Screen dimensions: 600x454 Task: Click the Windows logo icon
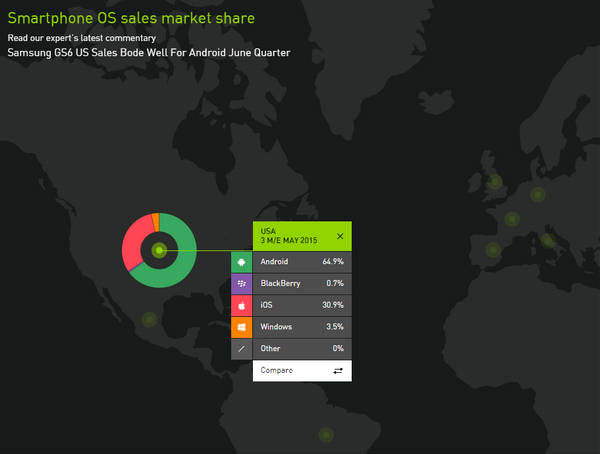coord(241,327)
